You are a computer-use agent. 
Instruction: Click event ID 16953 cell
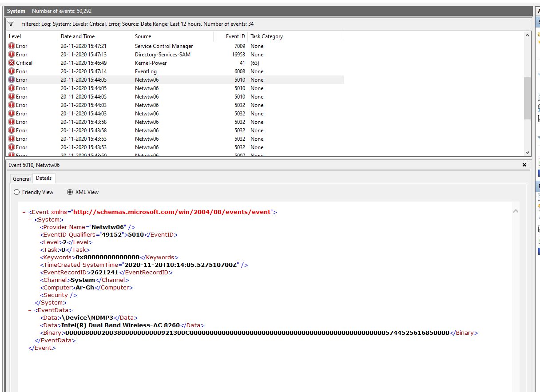pyautogui.click(x=238, y=55)
